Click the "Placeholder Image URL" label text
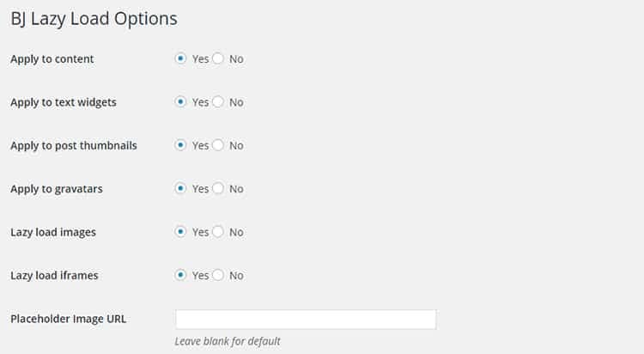This screenshot has height=354, width=644. 69,319
